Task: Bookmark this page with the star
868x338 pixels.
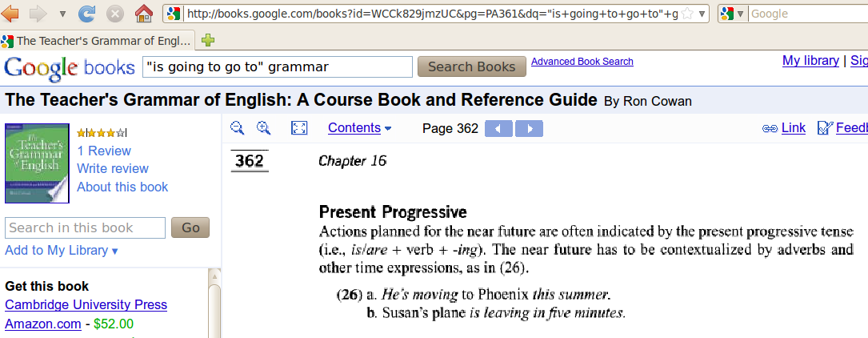Action: [x=686, y=14]
